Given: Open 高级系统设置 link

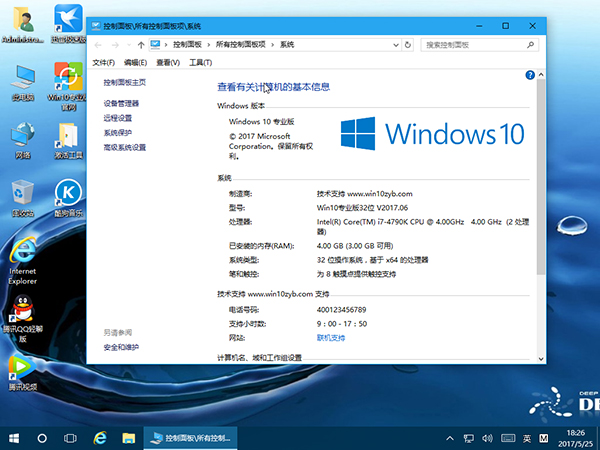Looking at the screenshot, I should (x=124, y=147).
